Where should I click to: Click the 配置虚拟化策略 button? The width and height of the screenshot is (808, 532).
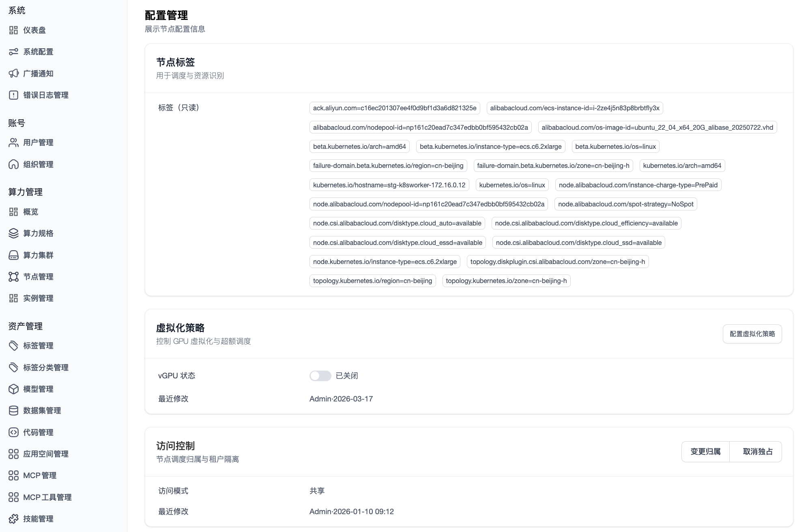tap(752, 334)
